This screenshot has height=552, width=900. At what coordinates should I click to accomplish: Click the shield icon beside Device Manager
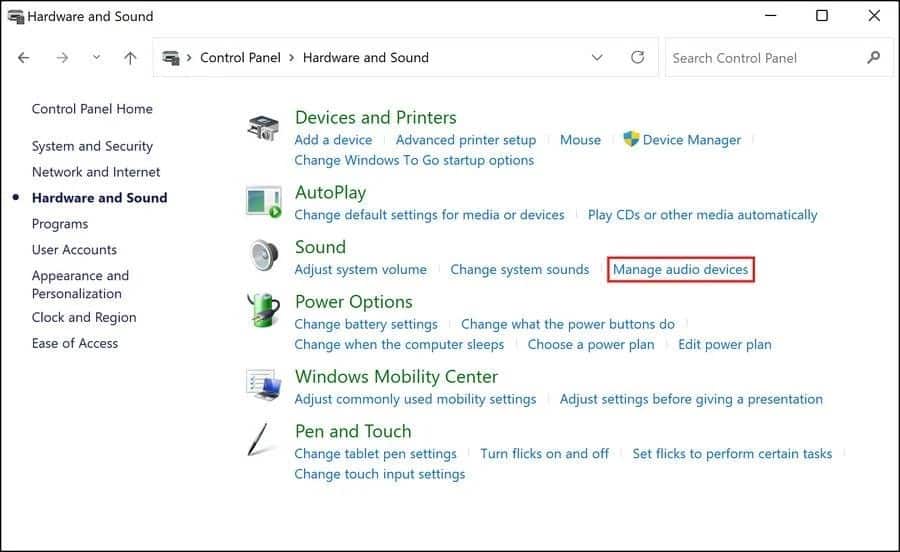coord(631,139)
